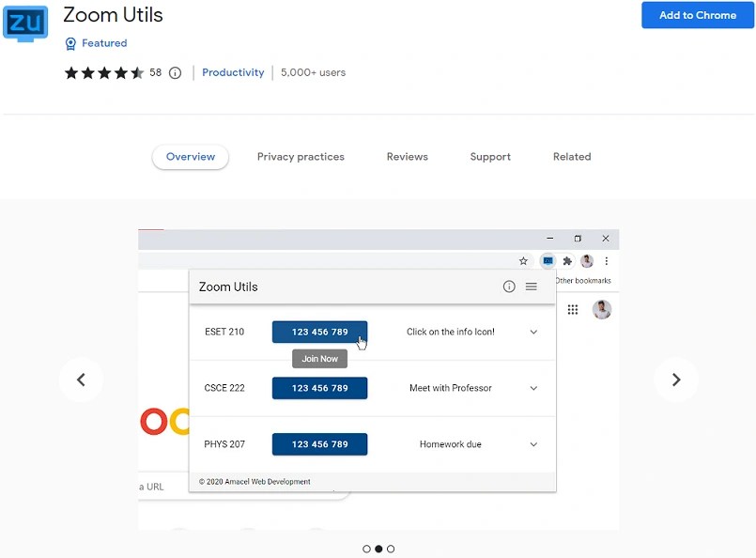Image resolution: width=756 pixels, height=558 pixels.
Task: Click the Chrome extensions puzzle piece icon
Action: [x=566, y=260]
